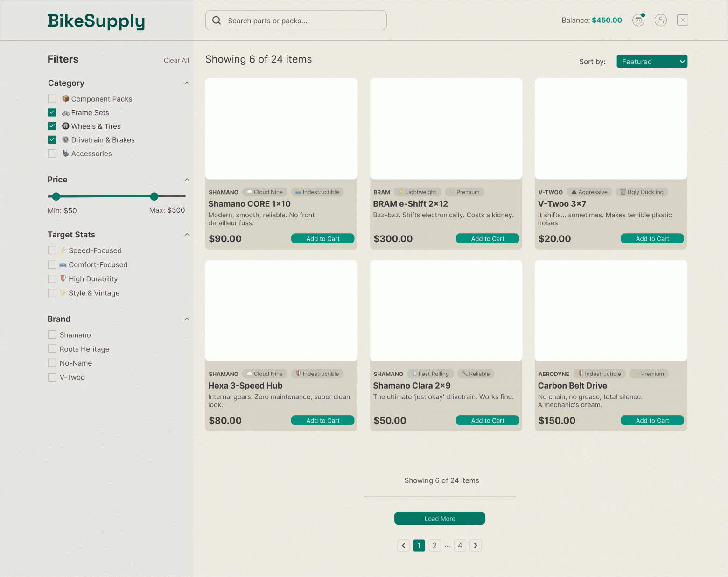This screenshot has height=577, width=728.
Task: Select the Roots Heritage brand checkbox
Action: pos(52,348)
